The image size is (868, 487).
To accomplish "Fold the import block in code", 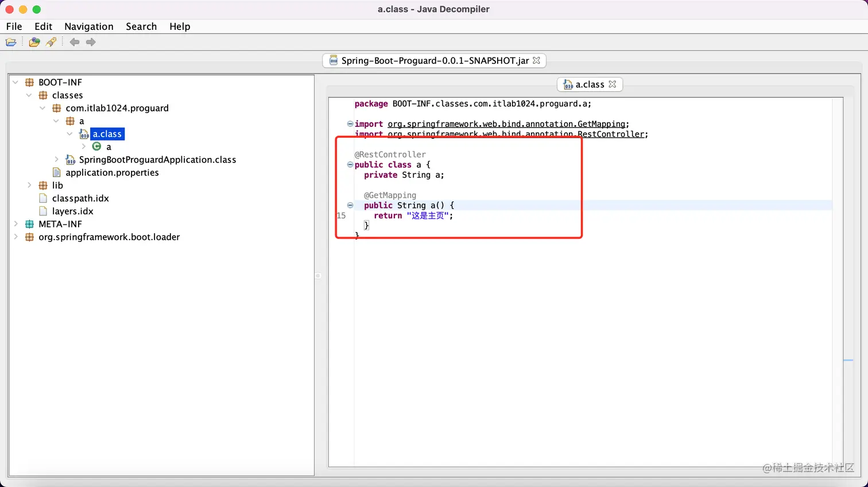I will [350, 124].
